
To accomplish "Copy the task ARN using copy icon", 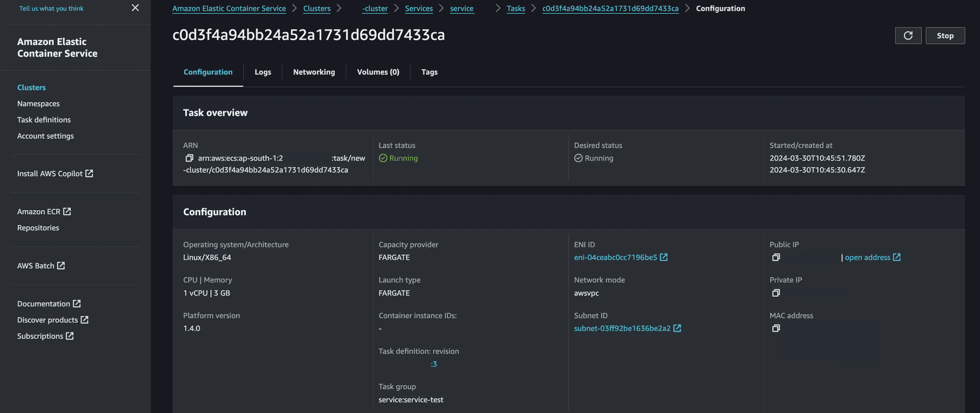I will click(x=189, y=158).
